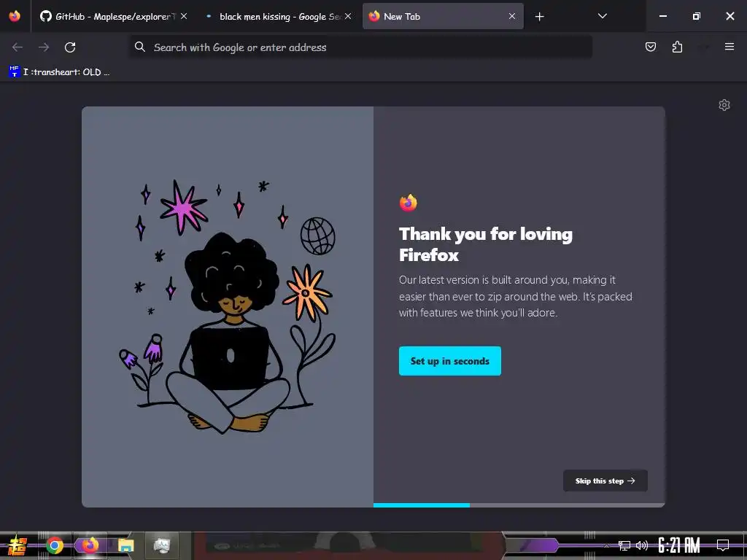Go forward one page
747x560 pixels.
point(44,47)
